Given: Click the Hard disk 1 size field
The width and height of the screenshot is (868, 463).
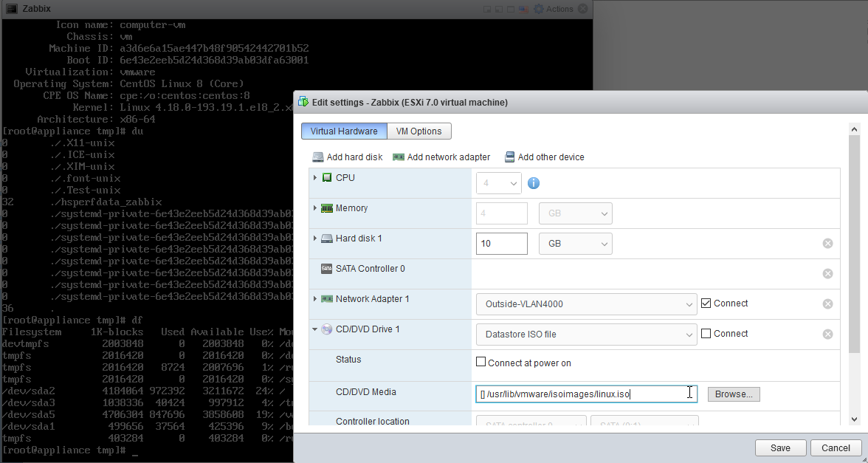Looking at the screenshot, I should [502, 244].
